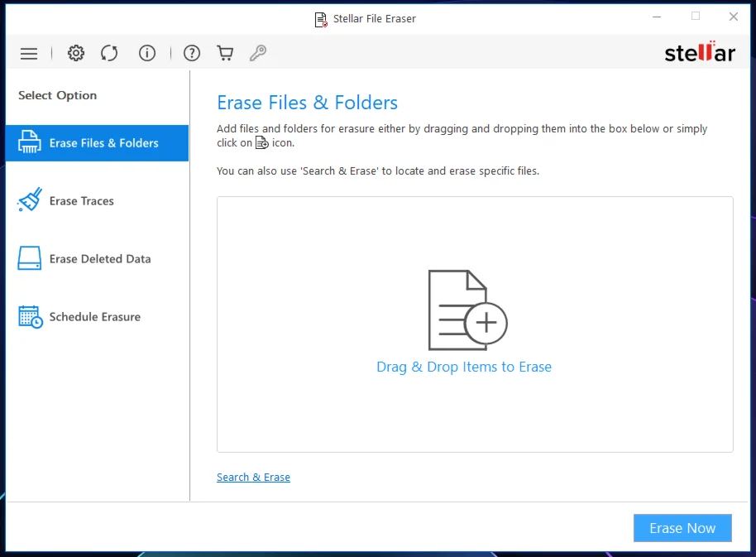This screenshot has height=557, width=756.
Task: Click the update refresh icon
Action: [x=109, y=54]
